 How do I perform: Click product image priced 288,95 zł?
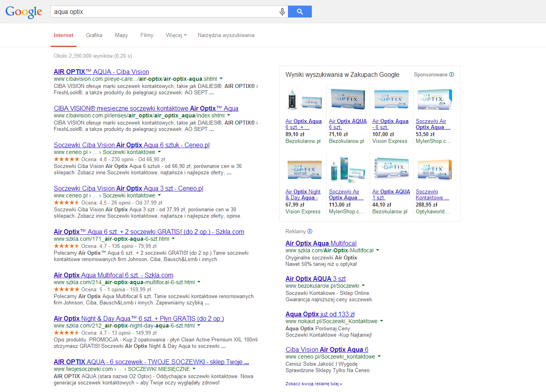434,170
